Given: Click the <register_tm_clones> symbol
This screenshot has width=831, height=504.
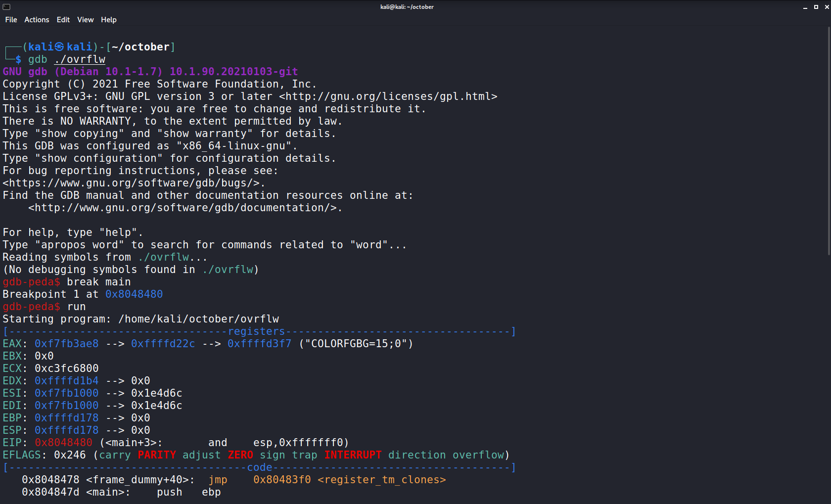Looking at the screenshot, I should pos(382,480).
